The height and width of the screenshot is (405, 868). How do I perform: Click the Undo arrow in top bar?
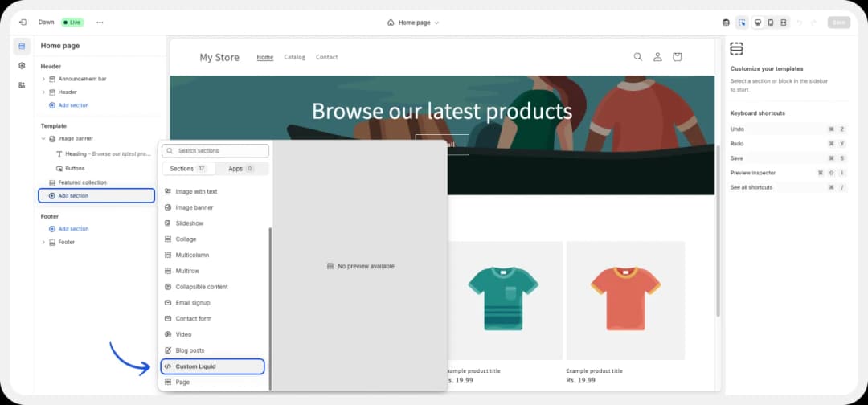coord(799,22)
